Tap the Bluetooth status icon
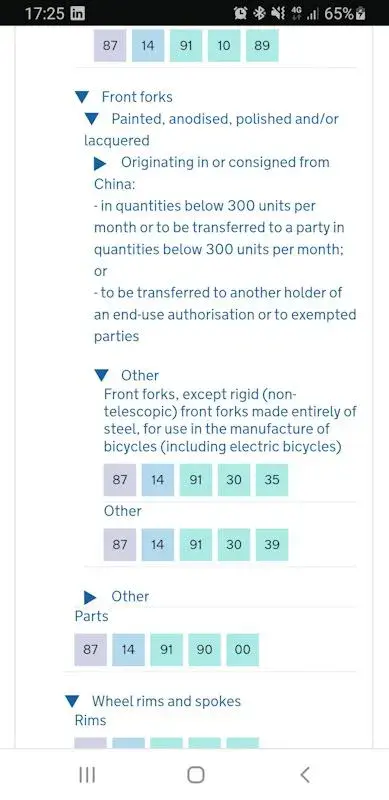 tap(260, 14)
